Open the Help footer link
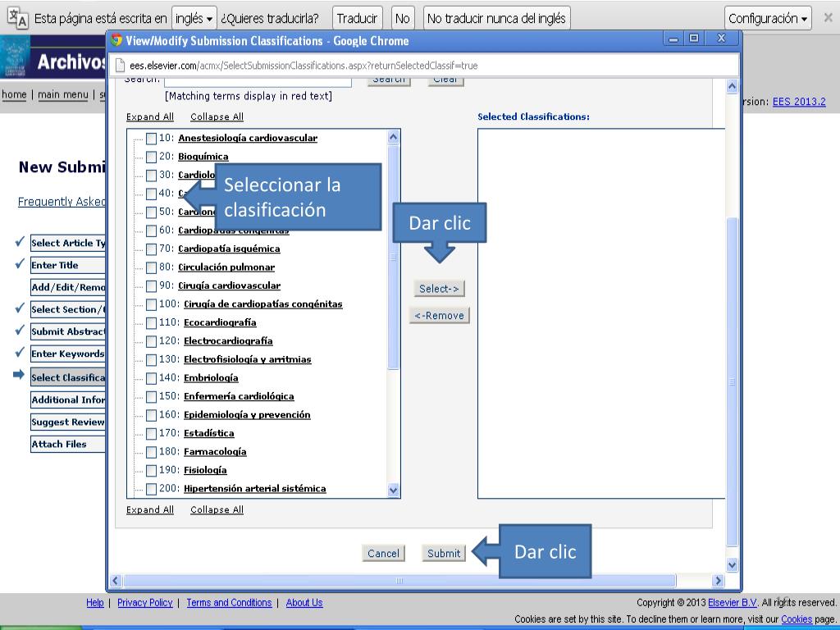Screen dimensions: 840x630 point(95,603)
